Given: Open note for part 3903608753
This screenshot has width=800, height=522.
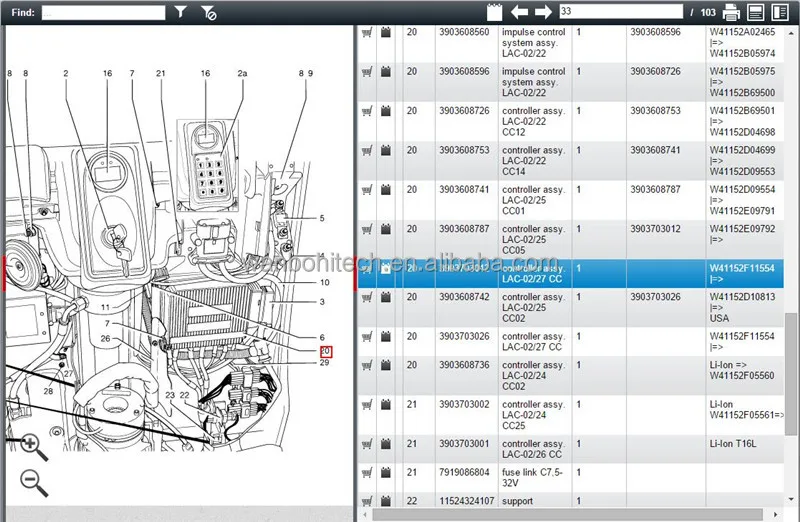Looking at the screenshot, I should pyautogui.click(x=386, y=150).
